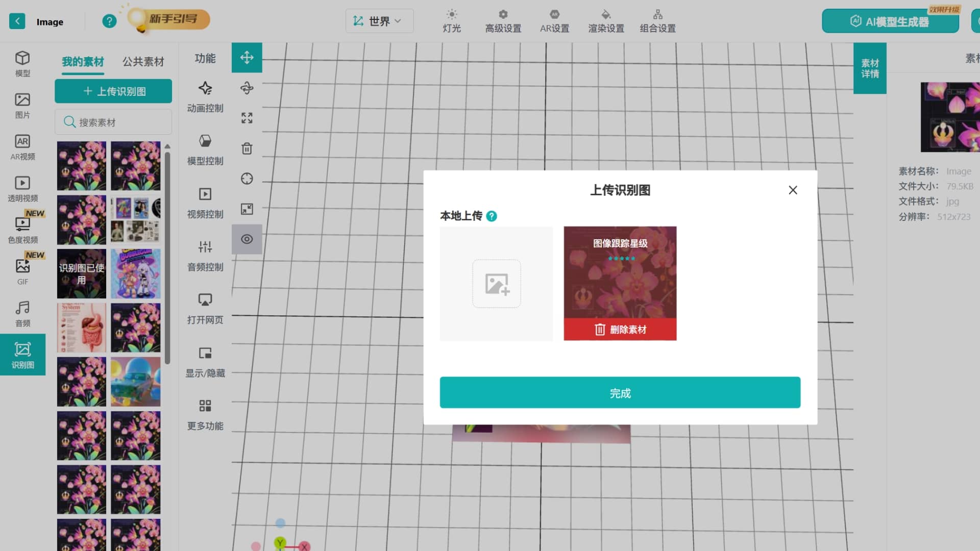980x551 pixels.
Task: Click the add-image upload placeholder
Action: click(x=496, y=284)
